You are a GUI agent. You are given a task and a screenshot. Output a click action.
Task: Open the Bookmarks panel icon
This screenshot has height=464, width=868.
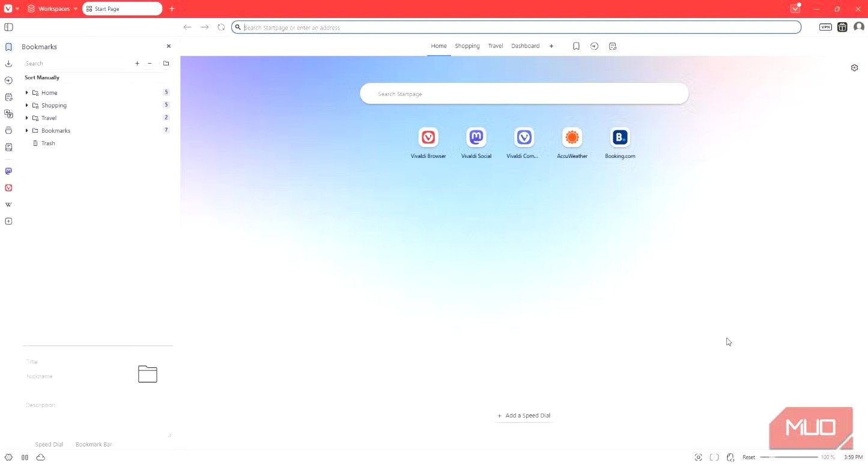point(8,47)
